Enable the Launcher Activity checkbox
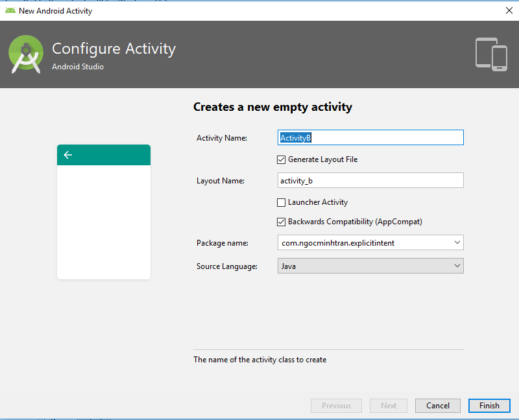519x420 pixels. 282,202
